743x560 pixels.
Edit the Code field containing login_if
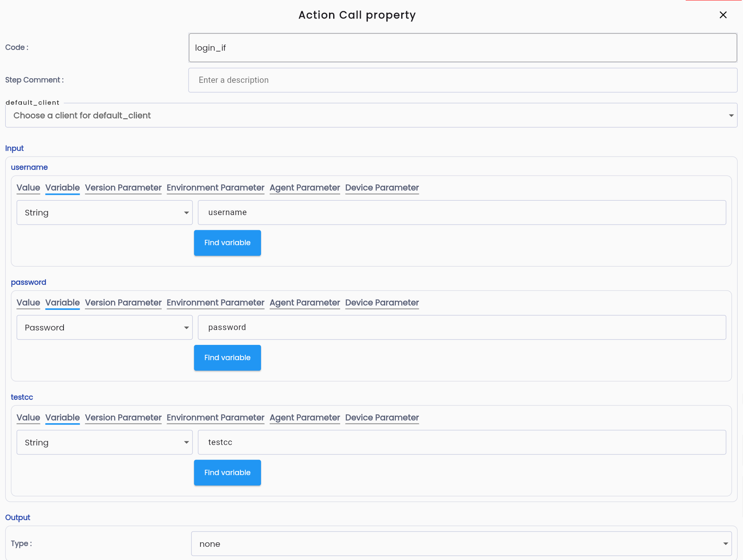coord(463,48)
